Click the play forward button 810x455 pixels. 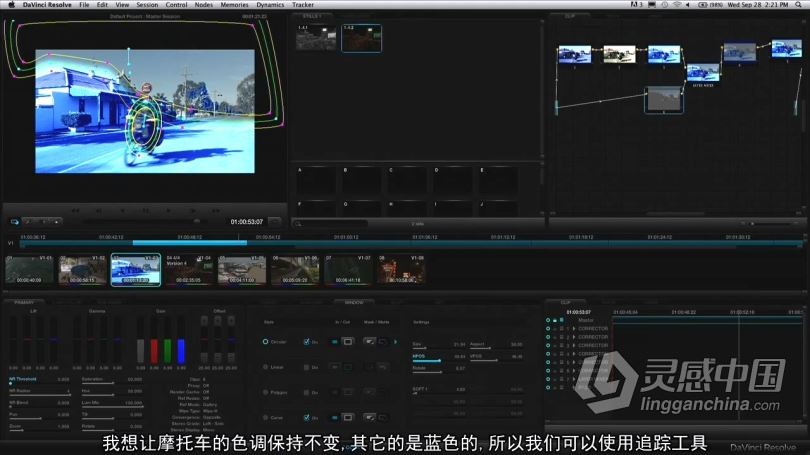(x=169, y=211)
